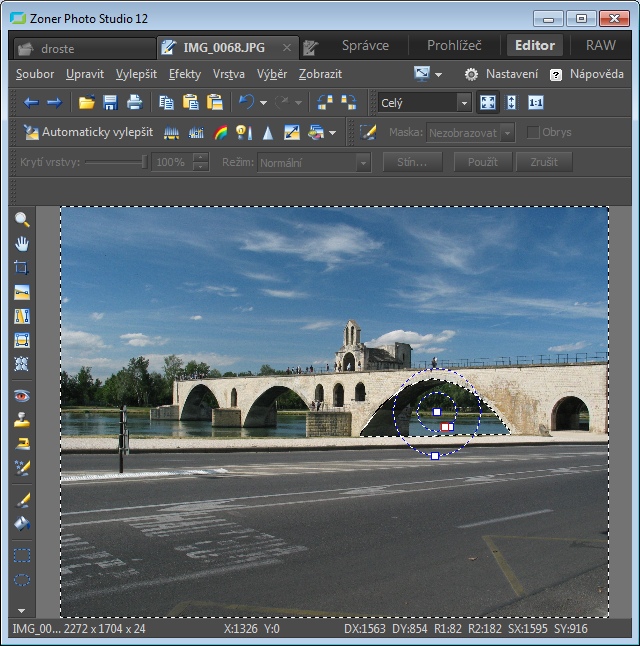Expand the Režim Normální dropdown

[x=363, y=163]
